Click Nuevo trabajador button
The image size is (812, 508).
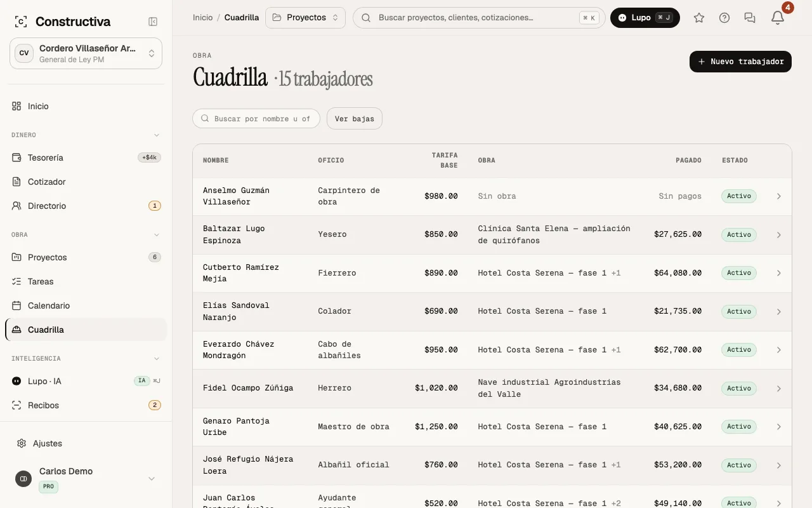[x=740, y=62]
